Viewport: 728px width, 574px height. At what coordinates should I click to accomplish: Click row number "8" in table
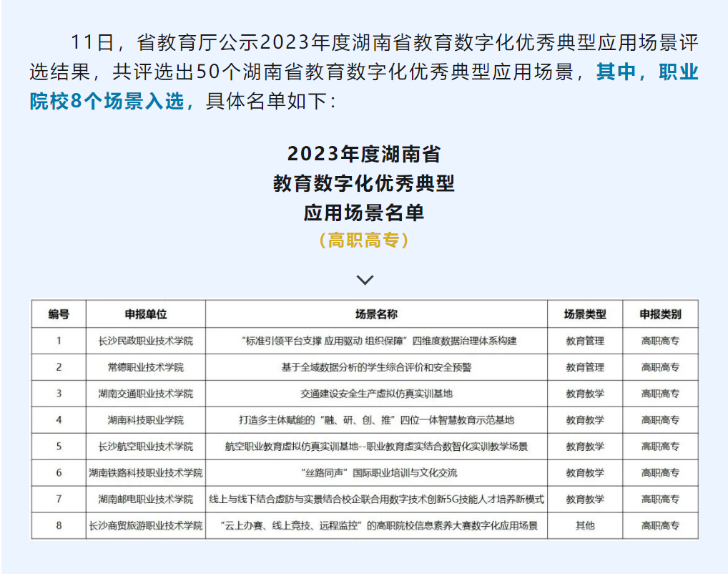coord(59,525)
